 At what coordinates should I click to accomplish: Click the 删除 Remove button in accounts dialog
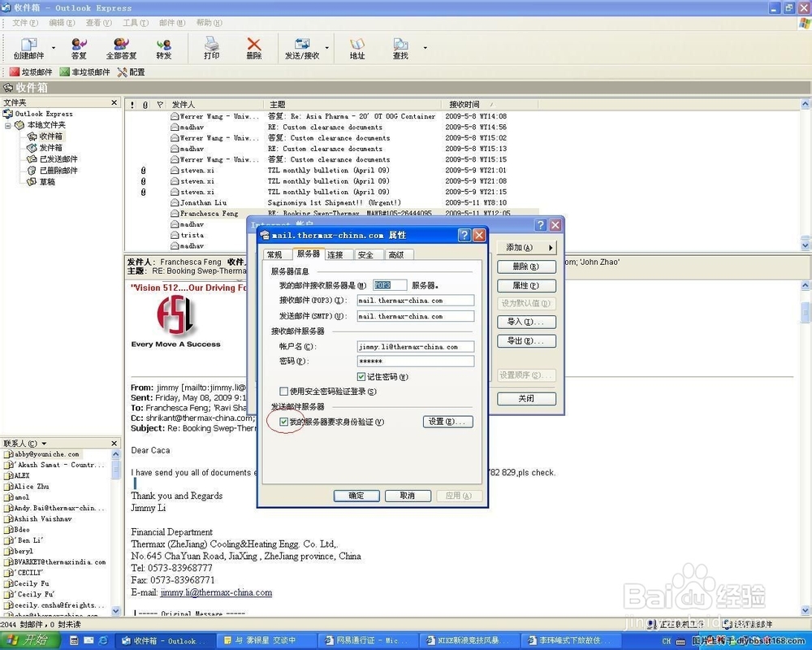526,266
